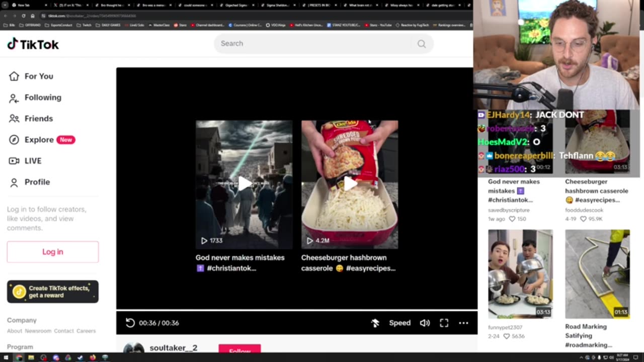644x362 pixels.
Task: Open the EsportsConduct bookmark folder
Action: coord(59,25)
